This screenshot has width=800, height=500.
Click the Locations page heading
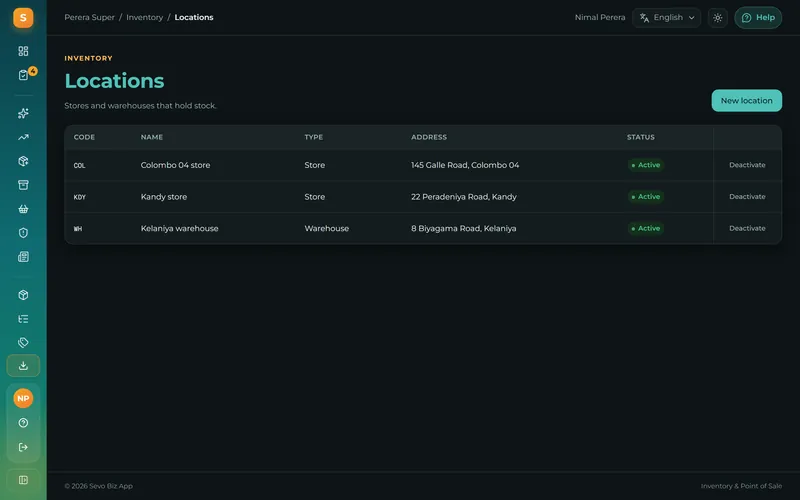[114, 81]
